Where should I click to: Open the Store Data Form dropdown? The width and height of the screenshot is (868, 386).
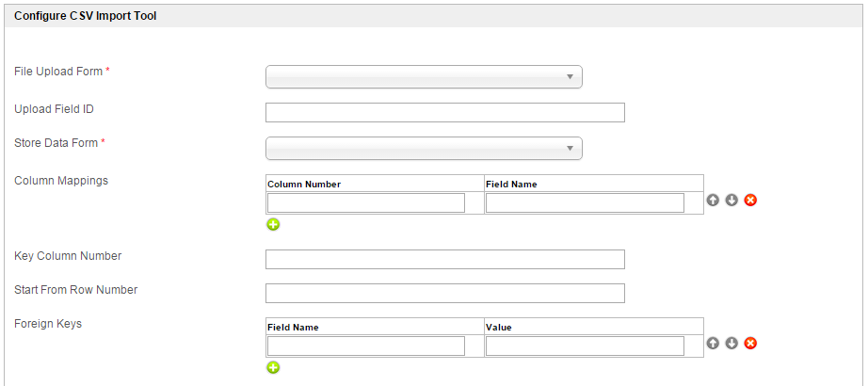tap(424, 149)
